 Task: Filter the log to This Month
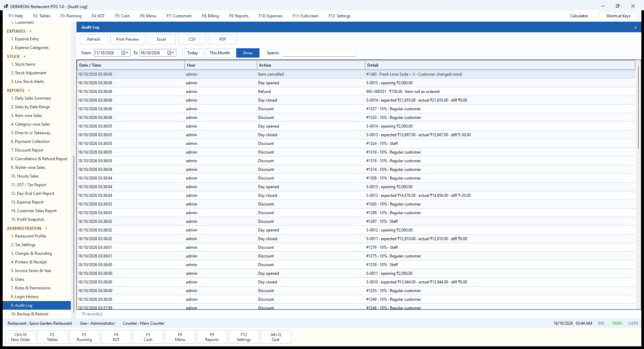click(220, 53)
